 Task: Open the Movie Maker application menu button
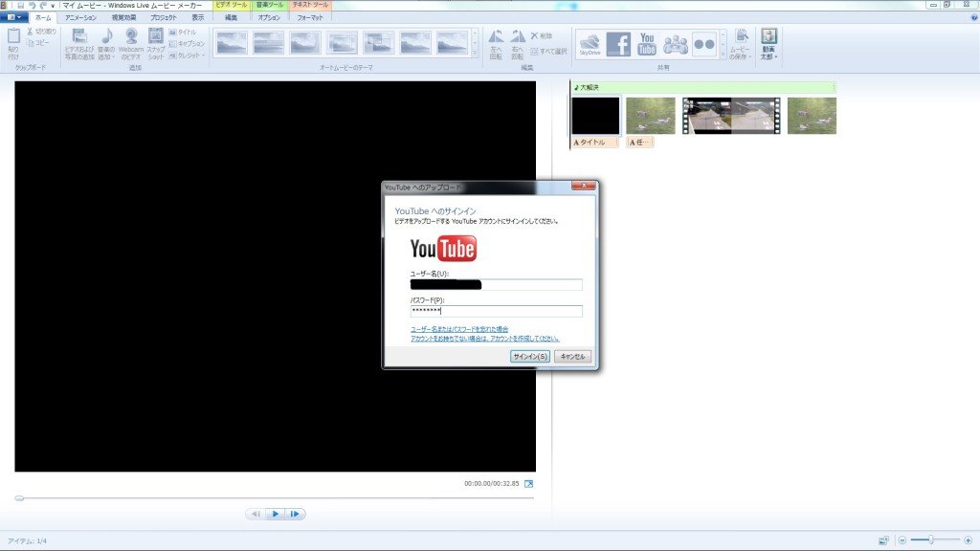pyautogui.click(x=13, y=17)
